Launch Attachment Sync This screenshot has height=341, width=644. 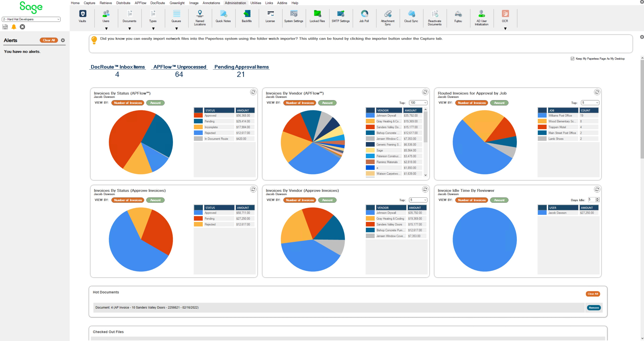[x=387, y=18]
